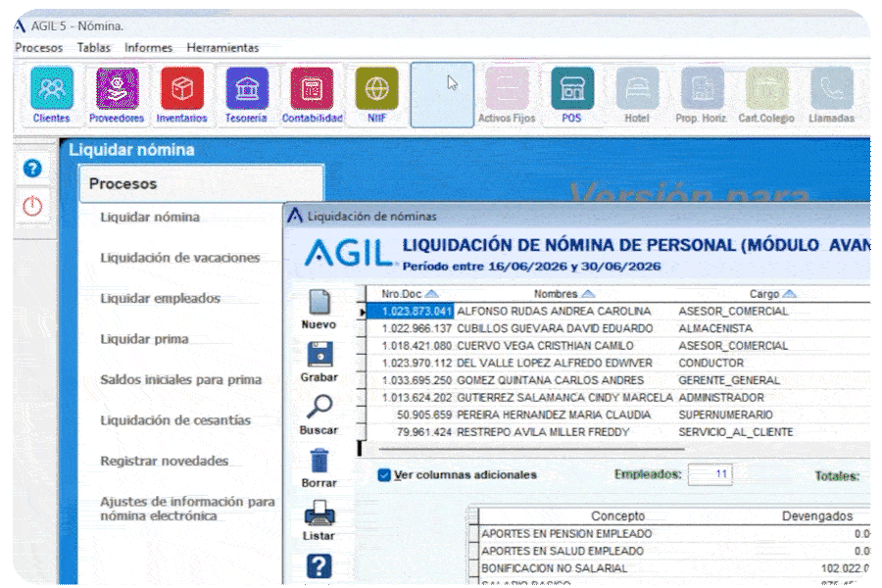Open Liquidación de cesantías link

tap(175, 420)
